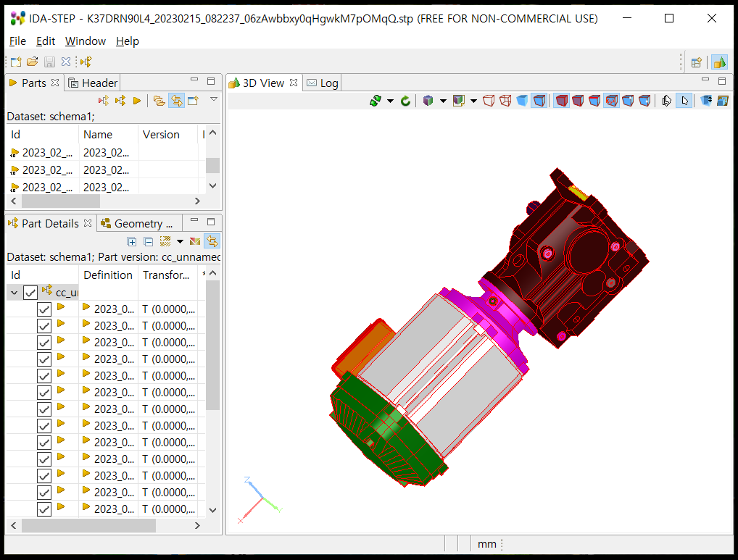This screenshot has width=738, height=560.
Task: Toggle link with selection in Parts panel
Action: point(176,101)
